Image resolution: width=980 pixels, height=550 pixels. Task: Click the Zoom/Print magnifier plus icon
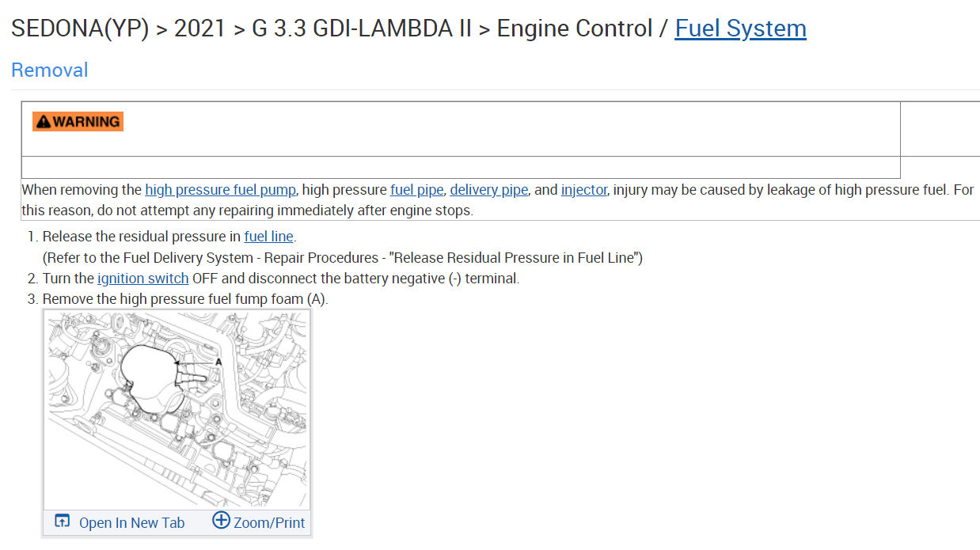point(221,521)
